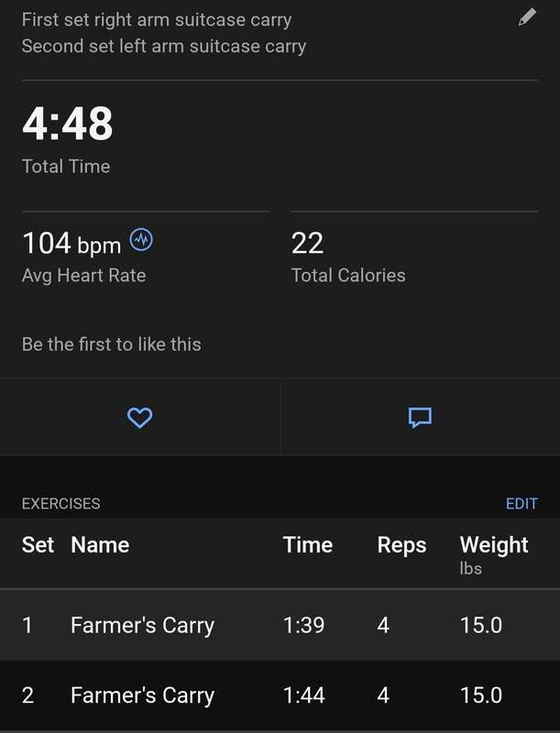Like the activity with the heart icon
Screen dimensions: 560x733
tap(139, 418)
